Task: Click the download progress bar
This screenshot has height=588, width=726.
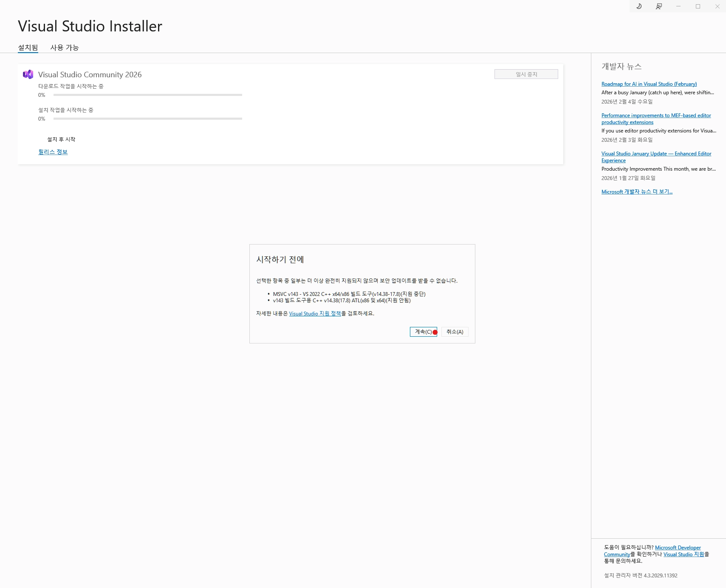Action: pos(148,95)
